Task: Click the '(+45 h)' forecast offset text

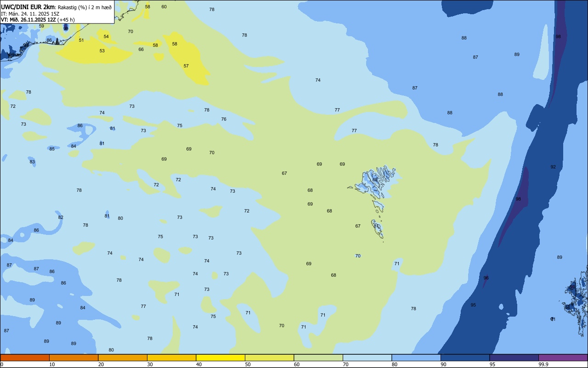Action: tap(66, 20)
